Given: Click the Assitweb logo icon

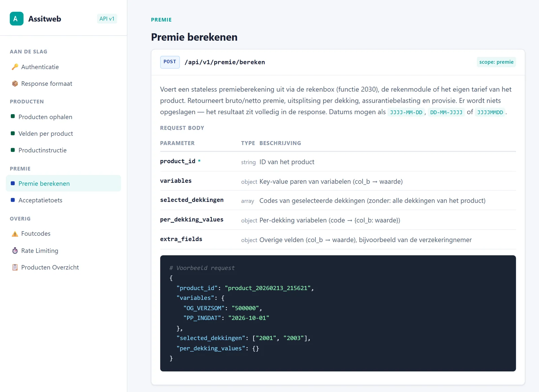Looking at the screenshot, I should (x=17, y=19).
